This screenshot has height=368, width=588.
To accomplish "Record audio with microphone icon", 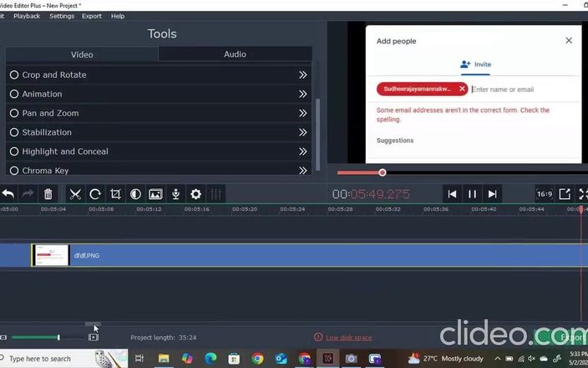I will pyautogui.click(x=175, y=194).
